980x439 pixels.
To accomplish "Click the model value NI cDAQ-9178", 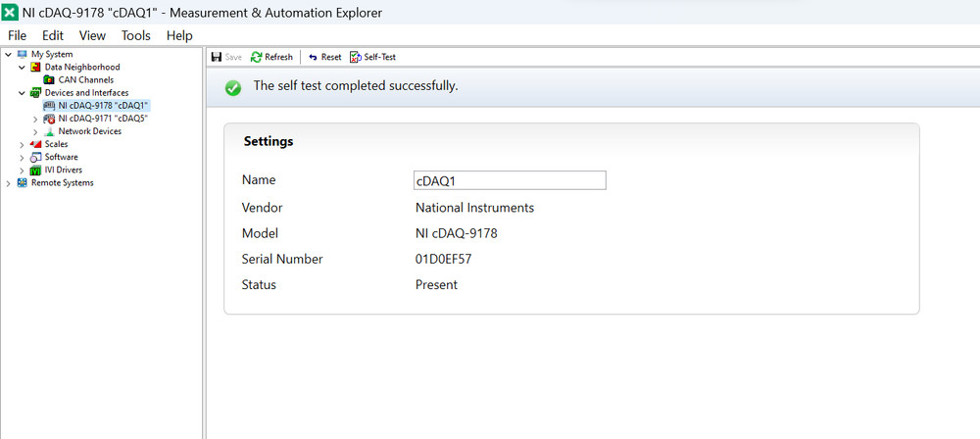I will pos(457,233).
